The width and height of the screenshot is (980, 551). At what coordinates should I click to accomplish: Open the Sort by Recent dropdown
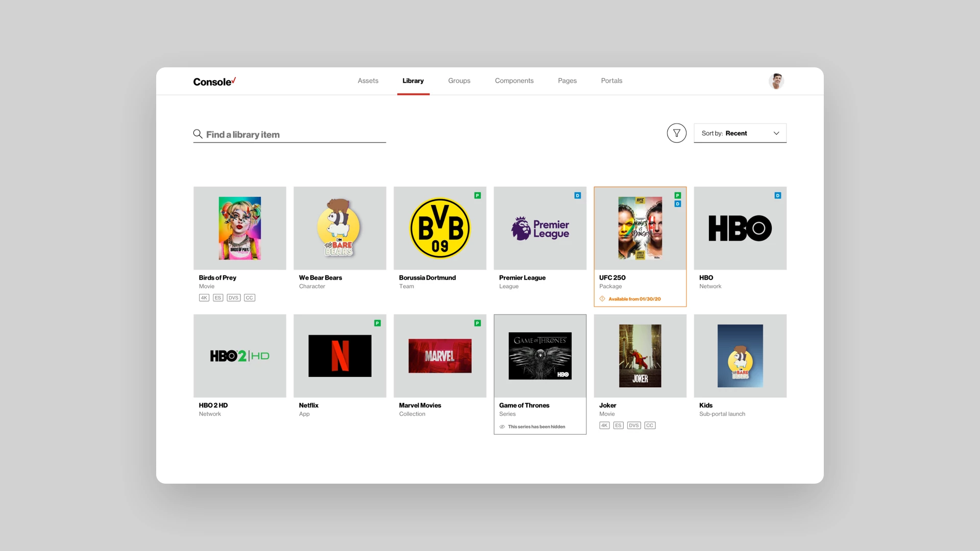tap(740, 133)
